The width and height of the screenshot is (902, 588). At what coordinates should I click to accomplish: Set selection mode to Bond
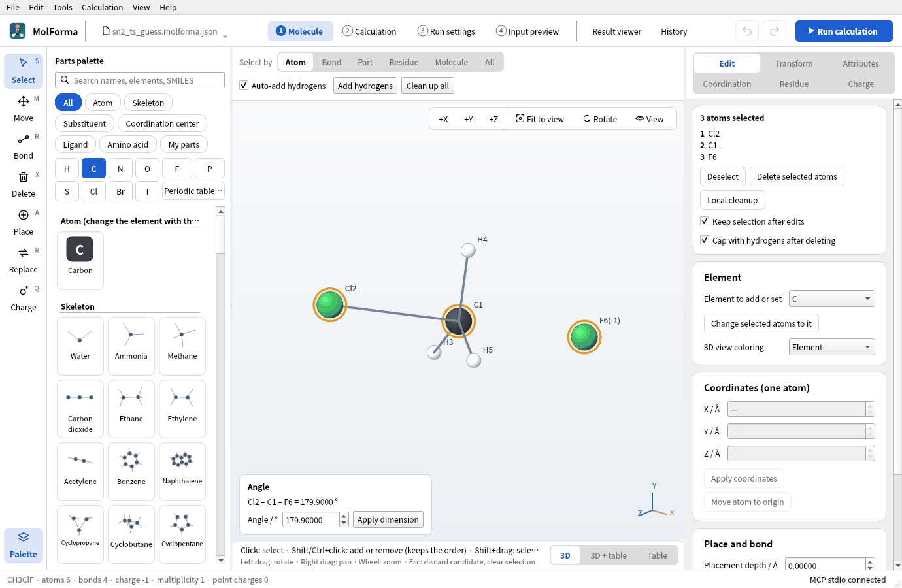(331, 62)
